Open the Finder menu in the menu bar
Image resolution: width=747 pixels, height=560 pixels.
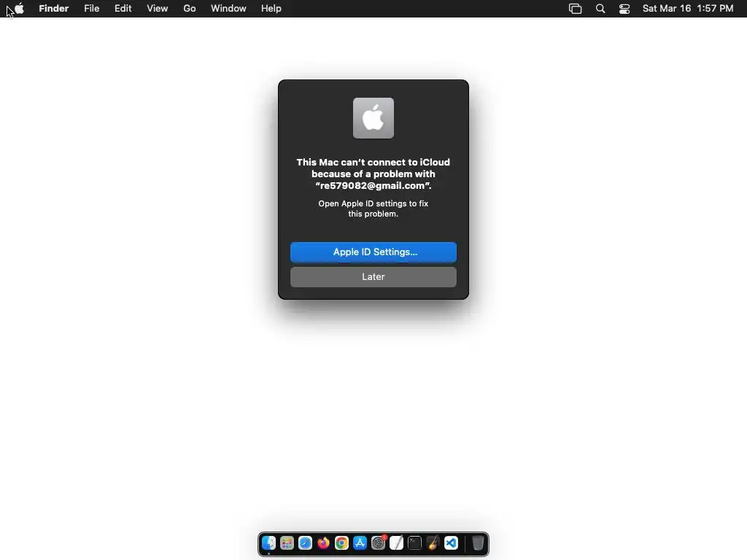click(x=54, y=9)
